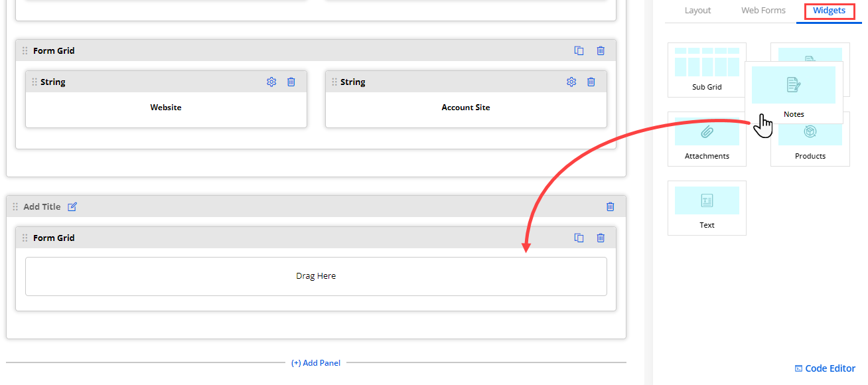Delete the Website string field
868x385 pixels.
coord(291,82)
